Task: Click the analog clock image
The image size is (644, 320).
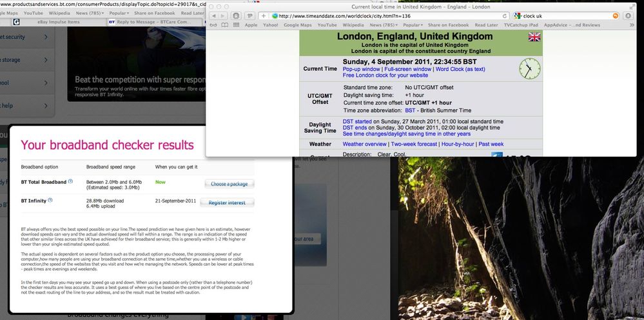Action: 529,68
